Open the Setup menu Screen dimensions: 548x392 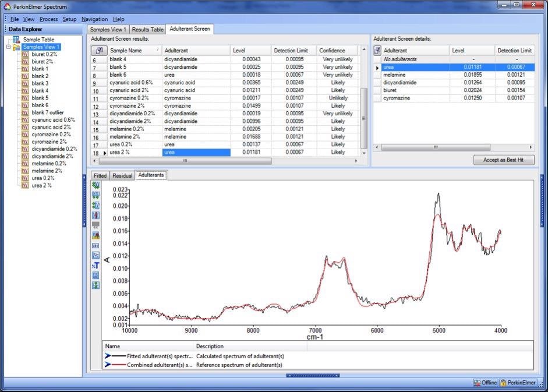(69, 19)
